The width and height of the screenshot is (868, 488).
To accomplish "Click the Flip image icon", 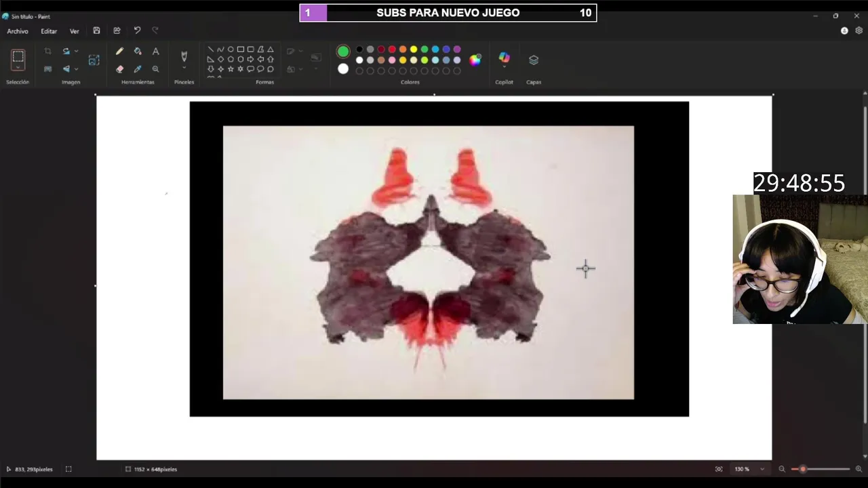I will [x=66, y=68].
